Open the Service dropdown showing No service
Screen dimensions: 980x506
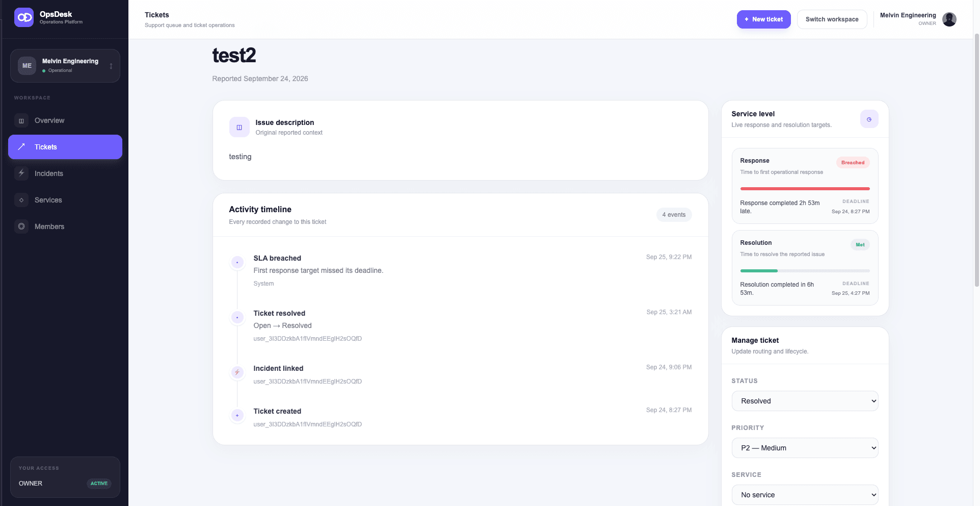pos(805,495)
